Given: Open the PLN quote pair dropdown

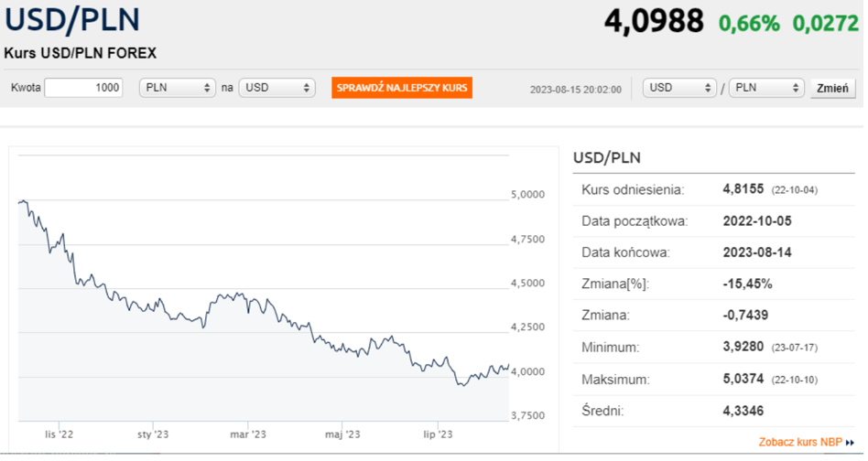Looking at the screenshot, I should tap(766, 88).
